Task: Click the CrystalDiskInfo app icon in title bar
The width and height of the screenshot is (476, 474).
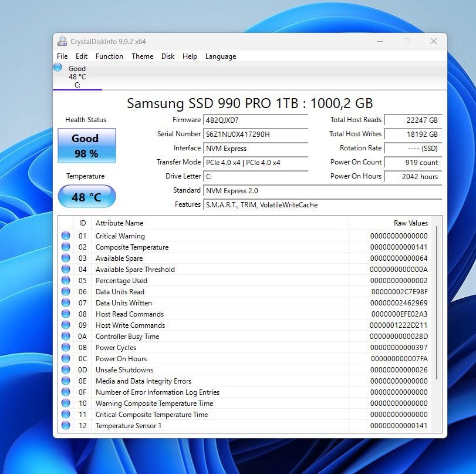Action: [x=62, y=41]
